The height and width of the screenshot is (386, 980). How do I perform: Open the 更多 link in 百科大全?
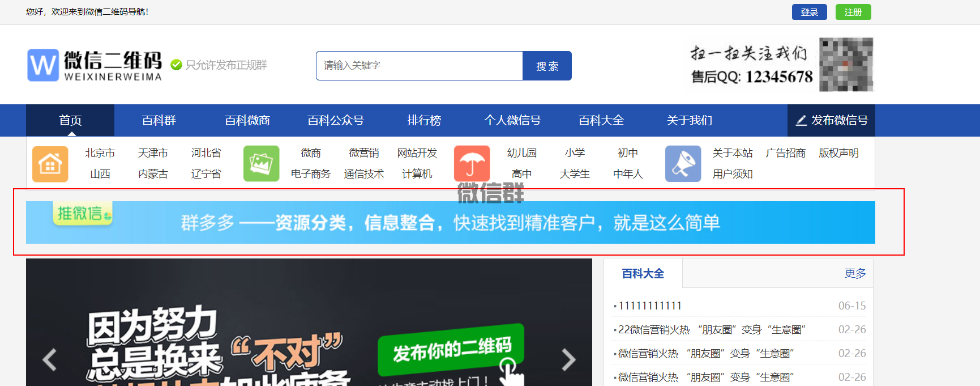855,273
